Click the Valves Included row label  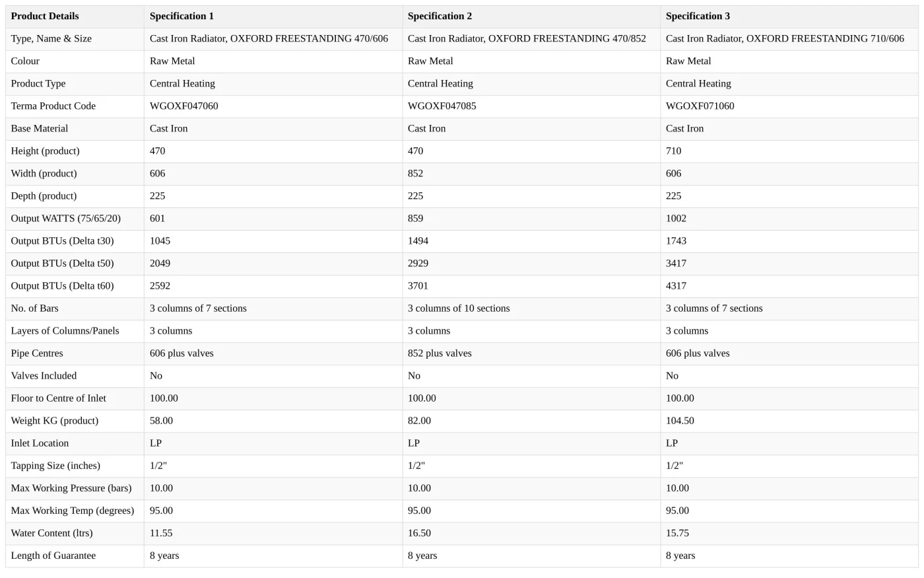click(44, 376)
